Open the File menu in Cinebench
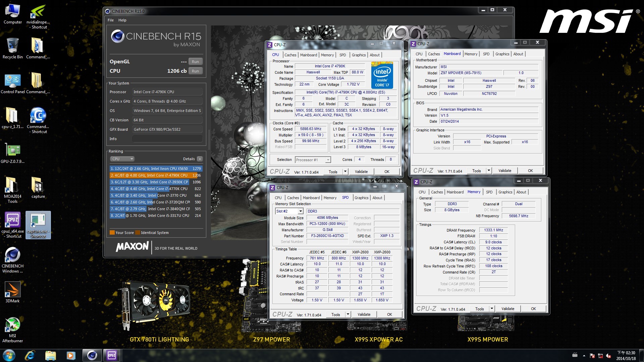The width and height of the screenshot is (644, 362). click(111, 20)
